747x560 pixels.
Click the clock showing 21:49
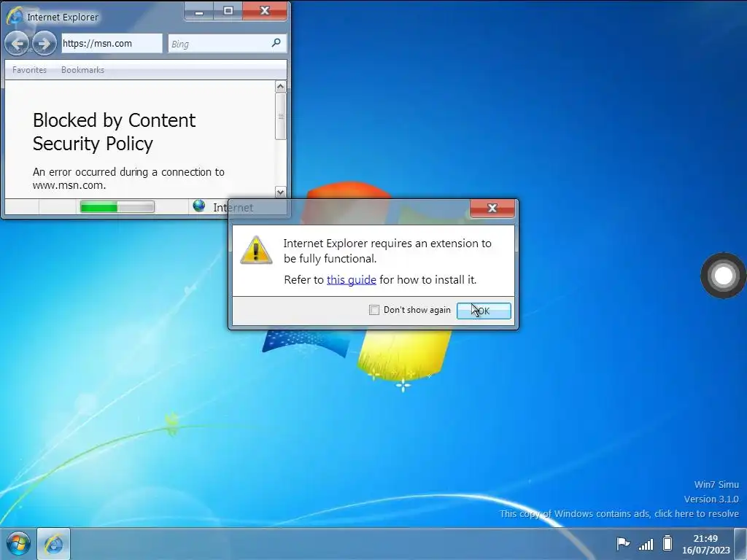[705, 538]
